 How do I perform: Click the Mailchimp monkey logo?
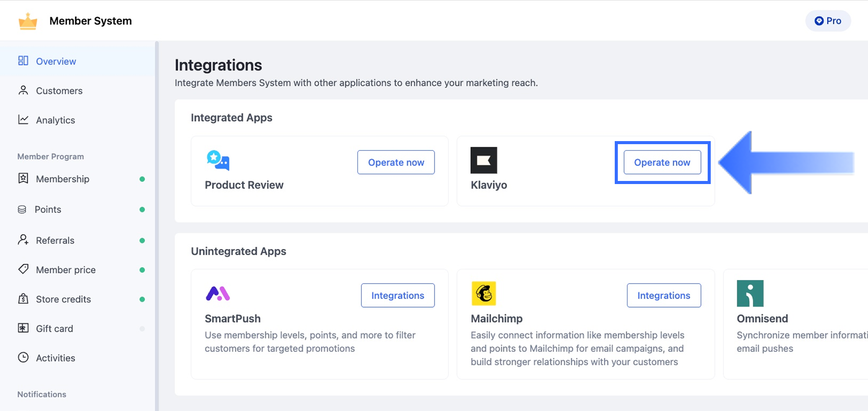point(484,293)
